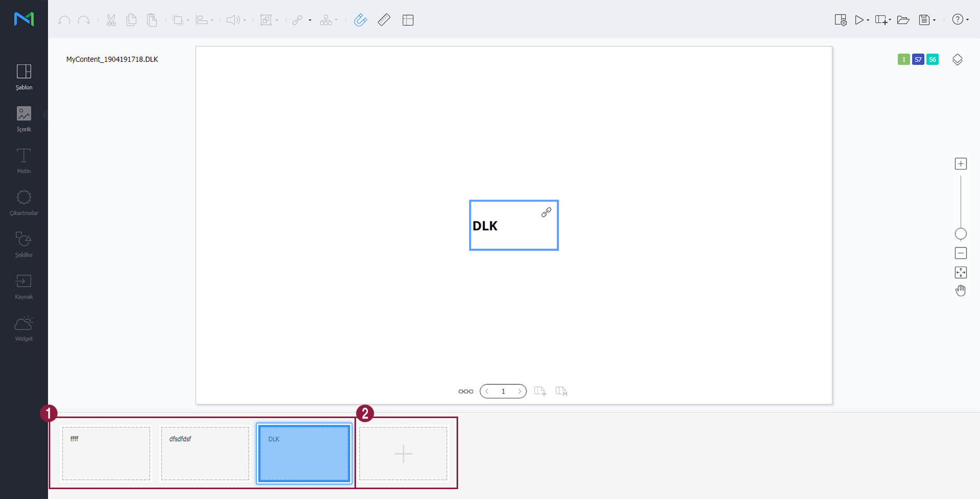Open the İçerik content tab
980x499 pixels.
(24, 118)
